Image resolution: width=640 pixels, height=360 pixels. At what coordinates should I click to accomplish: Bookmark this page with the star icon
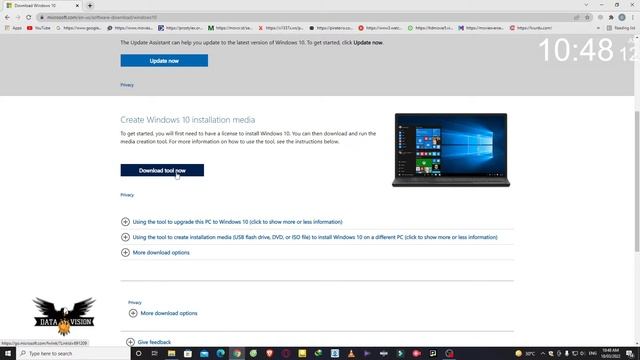coord(587,17)
